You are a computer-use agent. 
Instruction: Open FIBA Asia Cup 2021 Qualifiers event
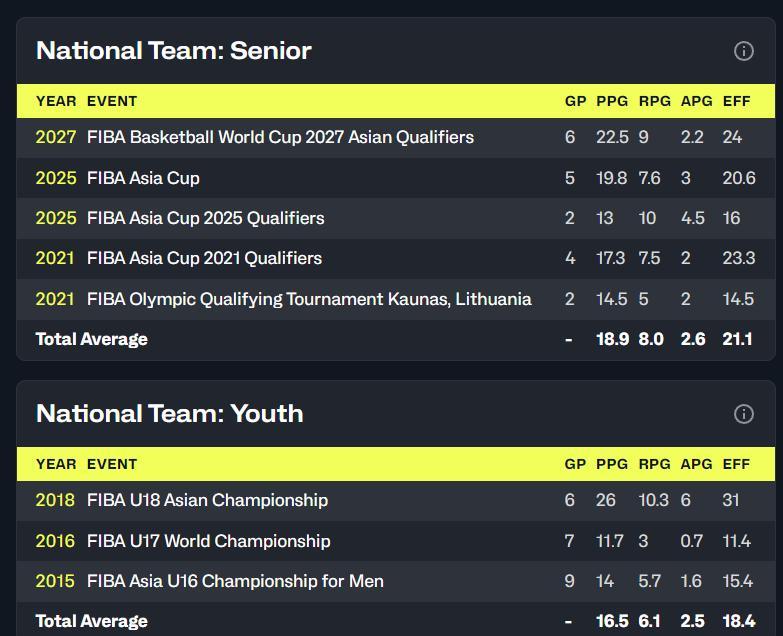[204, 258]
